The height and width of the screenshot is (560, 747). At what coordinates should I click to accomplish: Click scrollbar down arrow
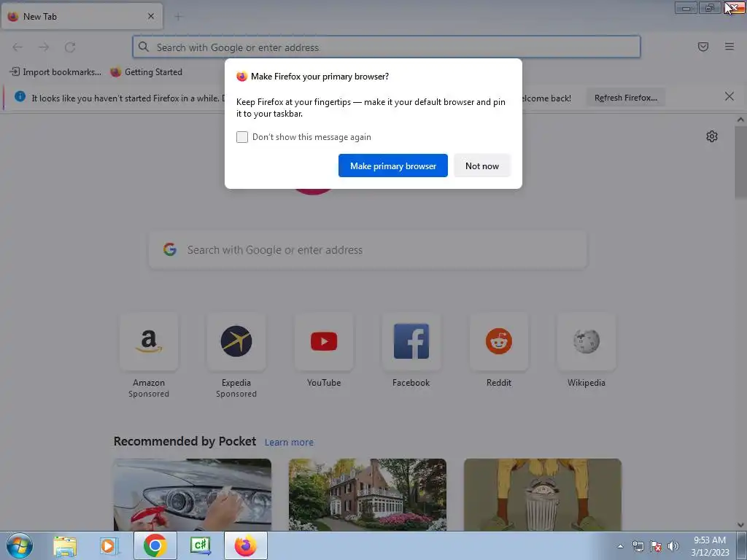[740, 525]
